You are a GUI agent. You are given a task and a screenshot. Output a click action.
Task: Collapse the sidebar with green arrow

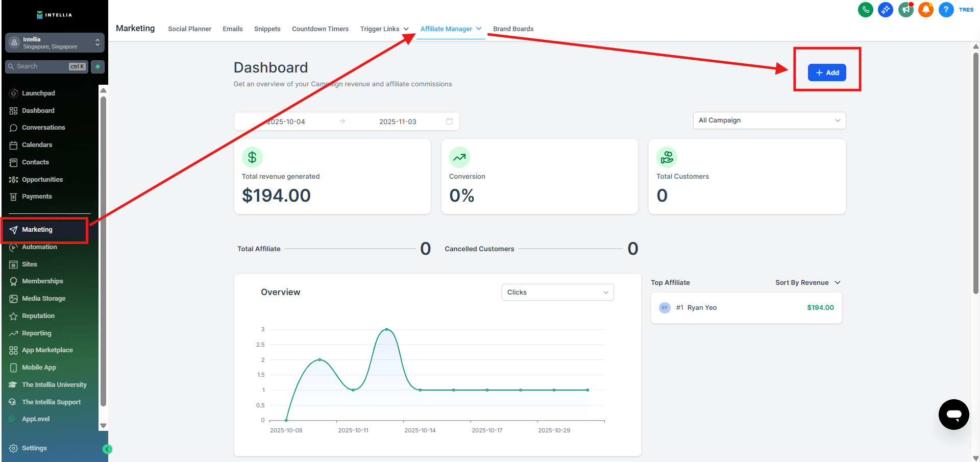(107, 449)
